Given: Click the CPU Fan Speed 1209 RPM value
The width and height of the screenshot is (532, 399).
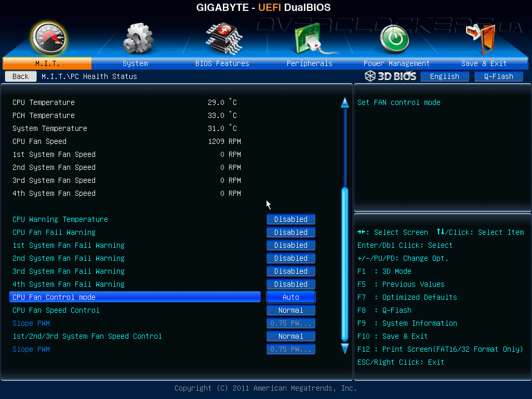Looking at the screenshot, I should [x=224, y=141].
